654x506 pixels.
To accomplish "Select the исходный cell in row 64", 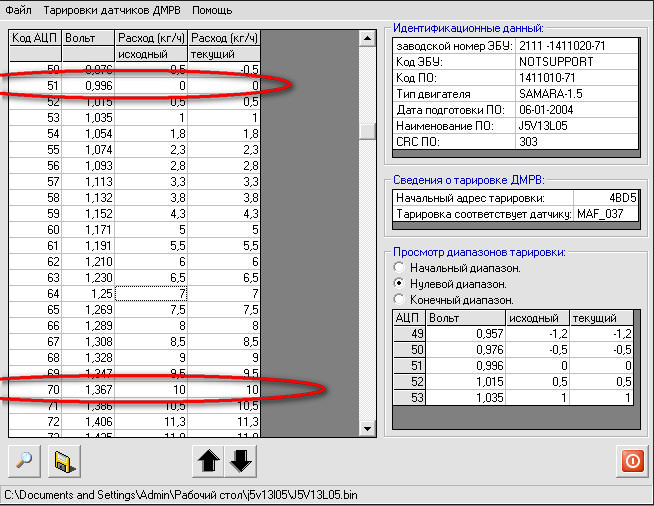I will 151,294.
